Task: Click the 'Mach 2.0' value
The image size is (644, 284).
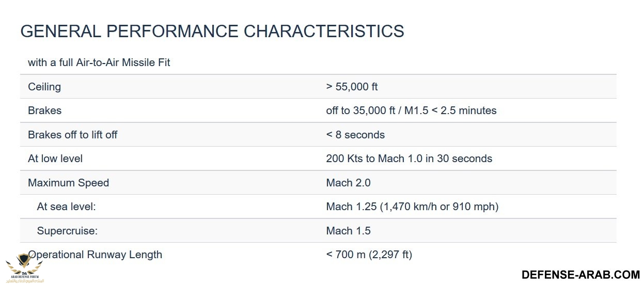Action: coord(348,183)
